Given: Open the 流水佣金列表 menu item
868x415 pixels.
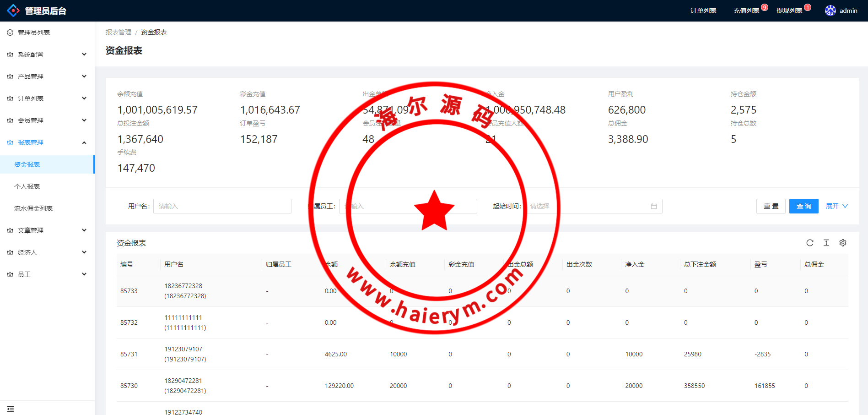Looking at the screenshot, I should click(x=33, y=208).
